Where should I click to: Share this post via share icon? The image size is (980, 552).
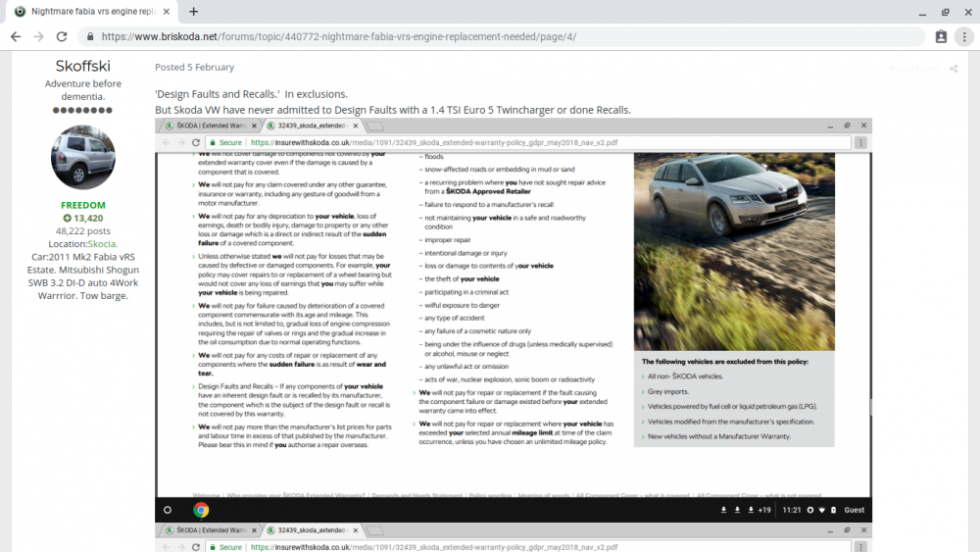954,69
